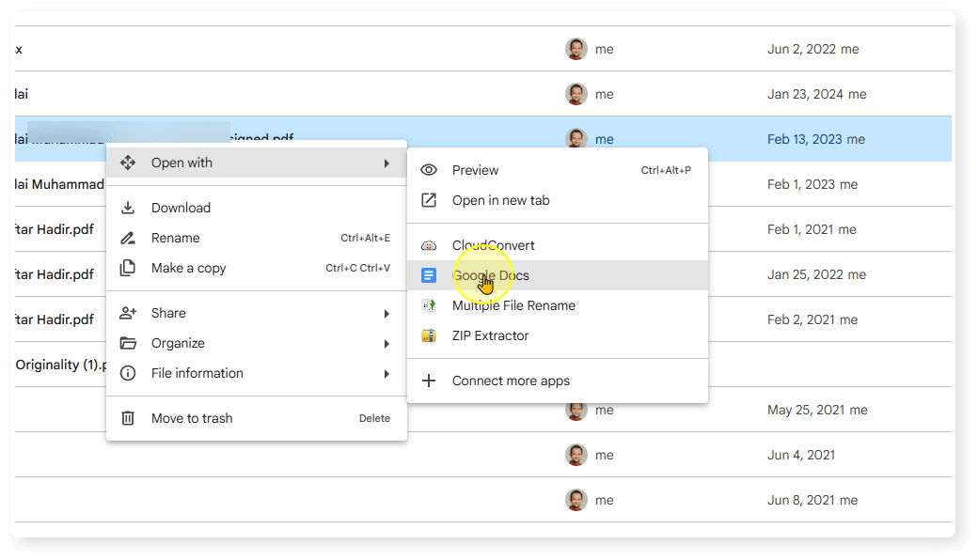
Task: Click owner name 'me' in Jan 23, 2024 row
Action: point(605,94)
